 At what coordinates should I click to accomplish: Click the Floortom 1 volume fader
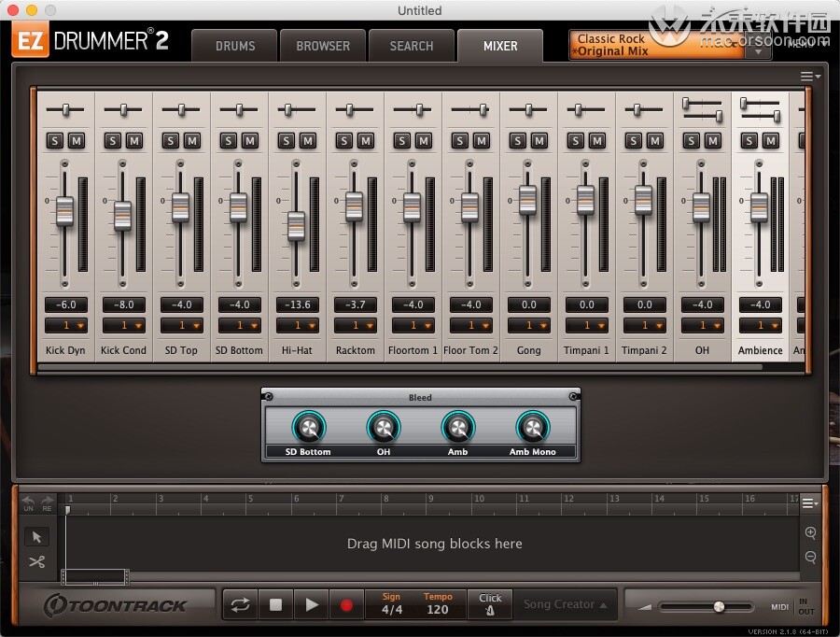pos(412,207)
